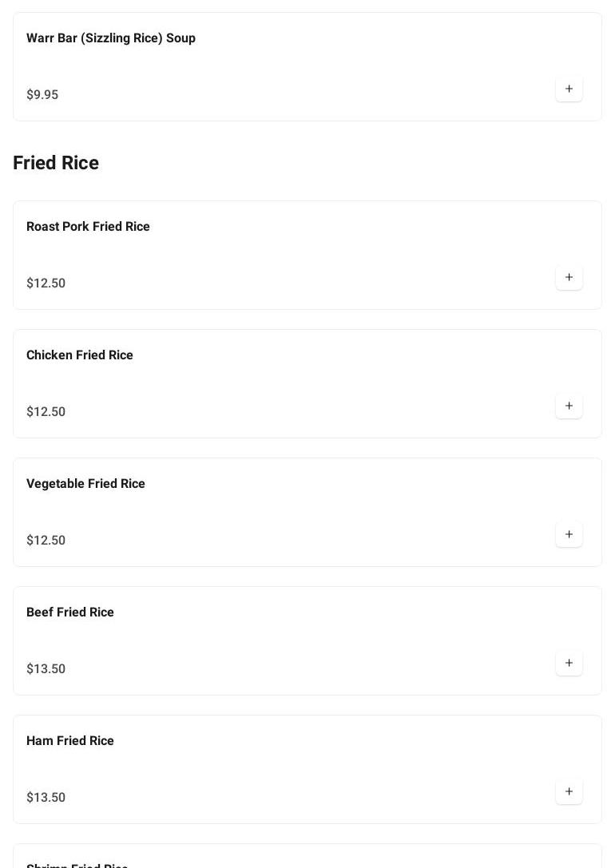The image size is (615, 868).
Task: Select the Chicken Fried Rice item name
Action: point(80,355)
